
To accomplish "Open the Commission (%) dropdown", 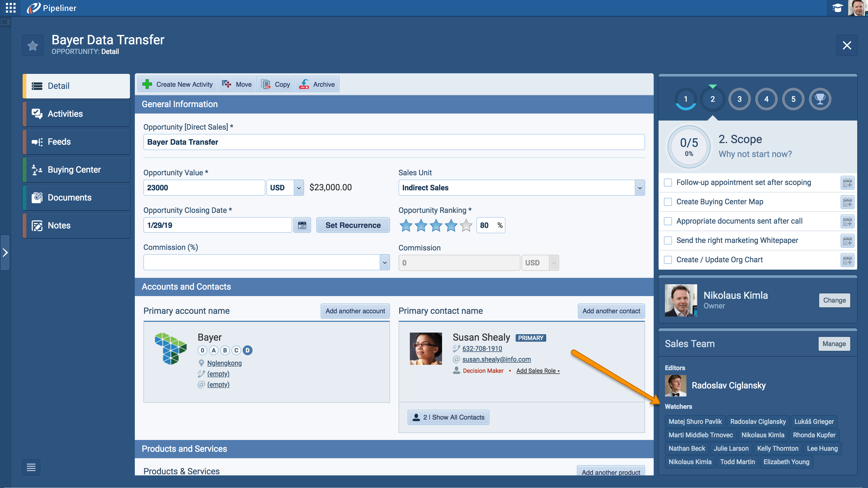I will tap(385, 263).
